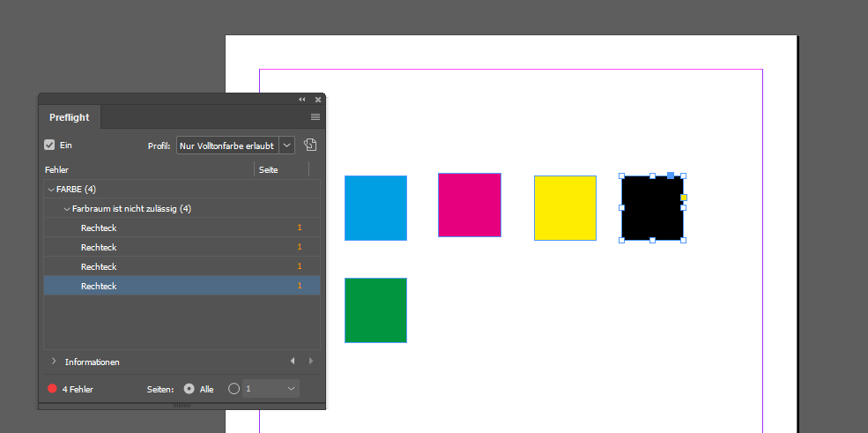
Task: Open the Profil dropdown
Action: (287, 146)
